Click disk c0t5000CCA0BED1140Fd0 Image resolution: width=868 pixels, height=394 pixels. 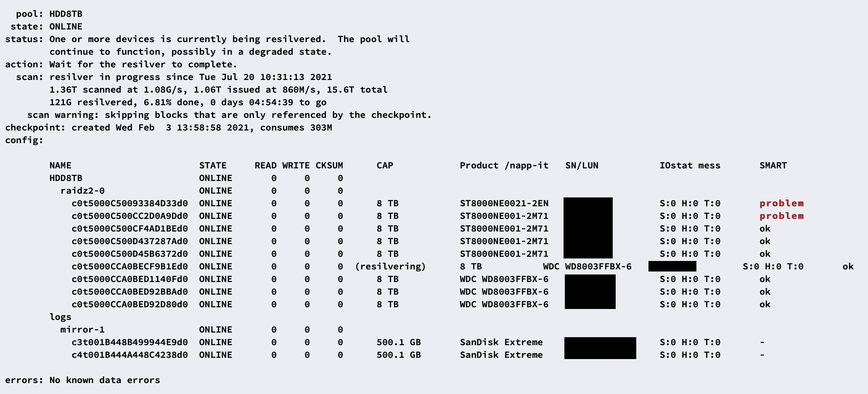(130, 279)
